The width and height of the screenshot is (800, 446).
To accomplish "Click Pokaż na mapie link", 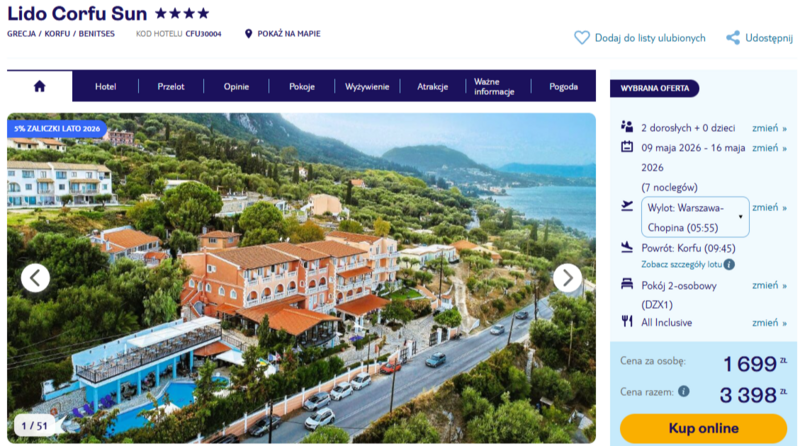I will [289, 34].
